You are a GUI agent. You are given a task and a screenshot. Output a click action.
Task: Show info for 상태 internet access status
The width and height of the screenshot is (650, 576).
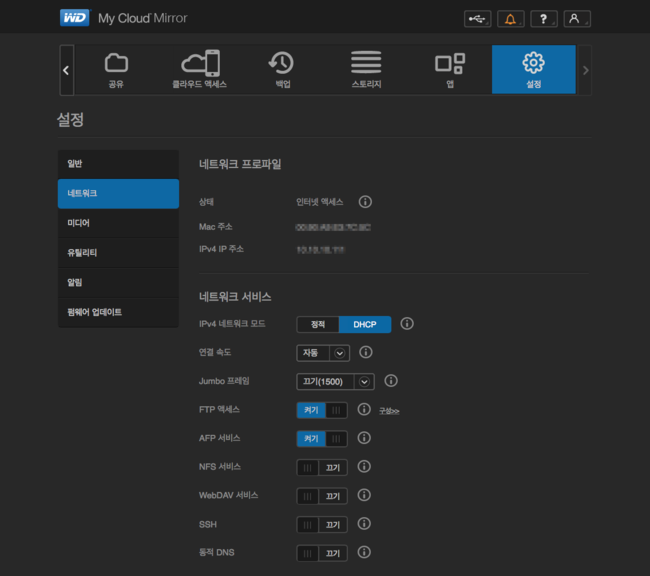point(365,202)
